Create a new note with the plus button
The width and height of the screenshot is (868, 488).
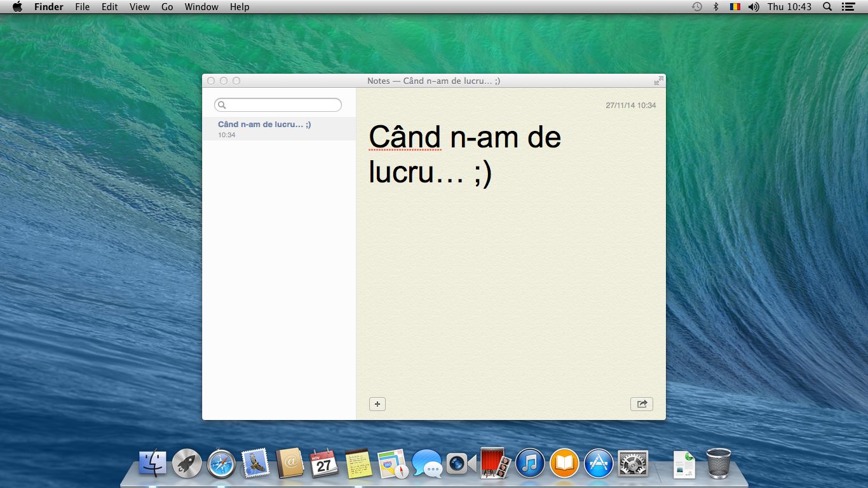pyautogui.click(x=377, y=404)
